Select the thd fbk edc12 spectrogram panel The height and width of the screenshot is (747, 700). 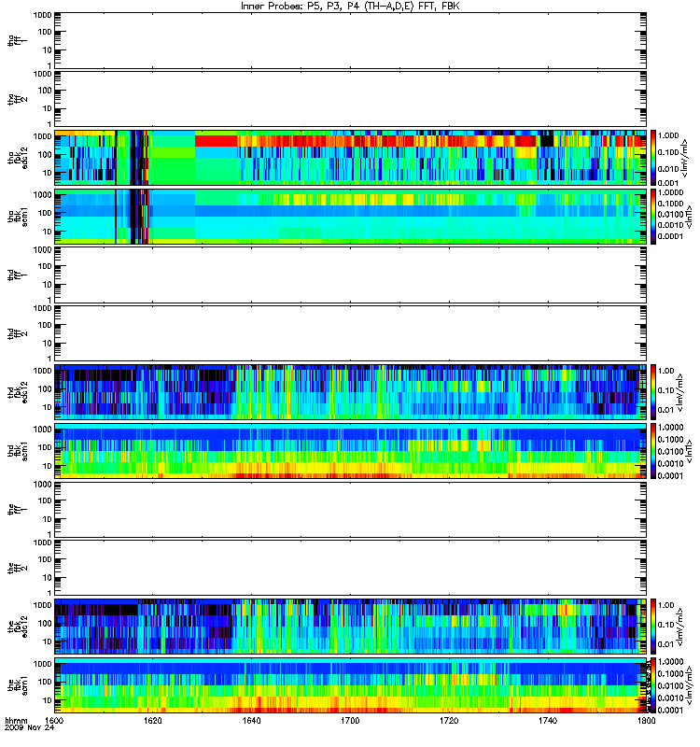(351, 392)
